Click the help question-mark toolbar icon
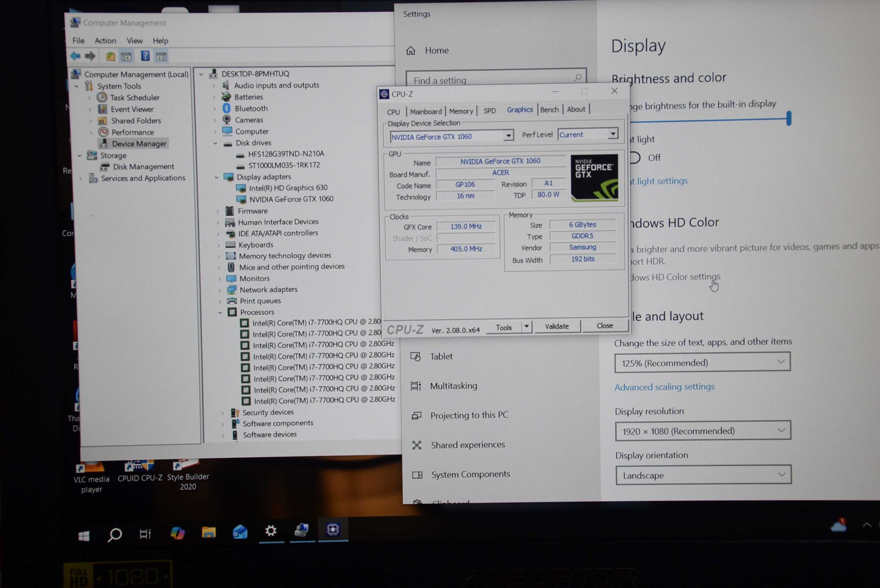880x588 pixels. point(145,56)
